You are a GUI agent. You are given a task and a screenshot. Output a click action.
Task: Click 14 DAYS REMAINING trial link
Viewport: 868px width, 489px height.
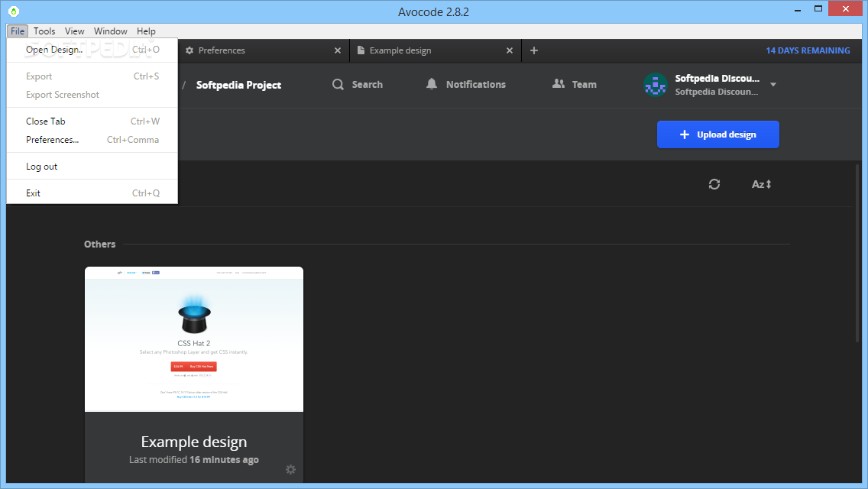click(808, 50)
